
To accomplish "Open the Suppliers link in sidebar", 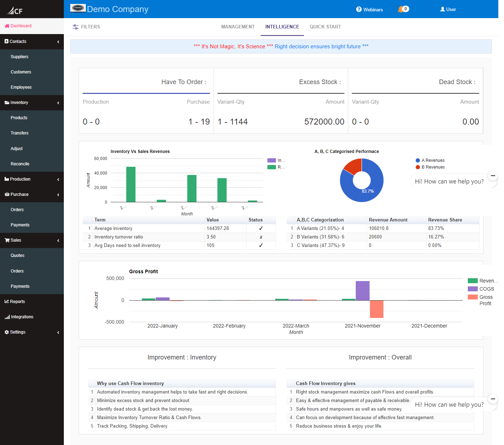I will coord(20,57).
